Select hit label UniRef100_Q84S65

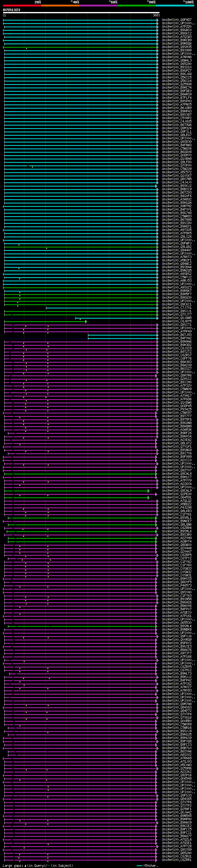[177, 799]
